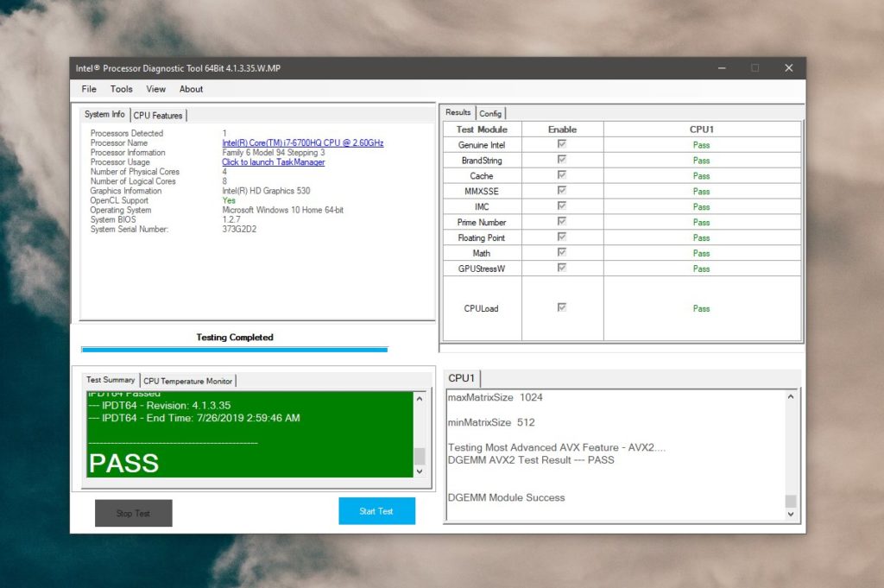
Task: Toggle the CPULoad test checkbox
Action: (562, 307)
